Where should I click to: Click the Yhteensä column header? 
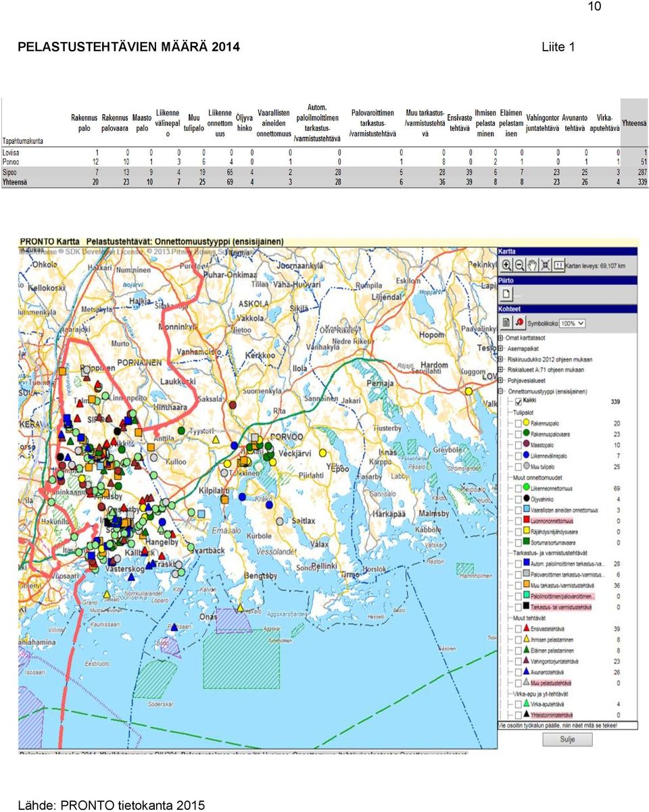[x=634, y=124]
